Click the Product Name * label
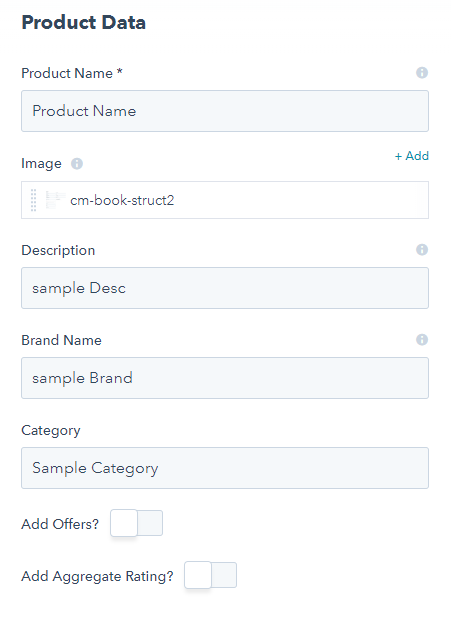The width and height of the screenshot is (451, 624). [72, 73]
